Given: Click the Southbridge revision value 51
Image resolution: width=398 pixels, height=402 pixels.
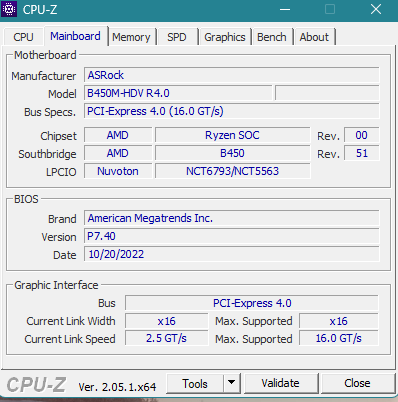Looking at the screenshot, I should (x=362, y=153).
